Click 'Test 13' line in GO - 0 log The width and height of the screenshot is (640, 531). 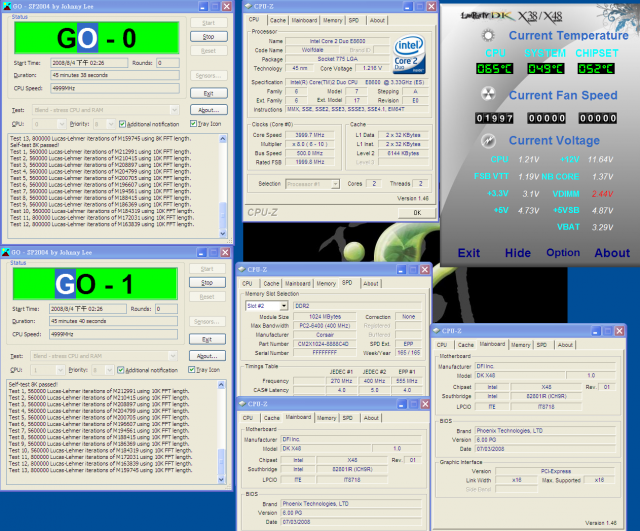pyautogui.click(x=100, y=138)
